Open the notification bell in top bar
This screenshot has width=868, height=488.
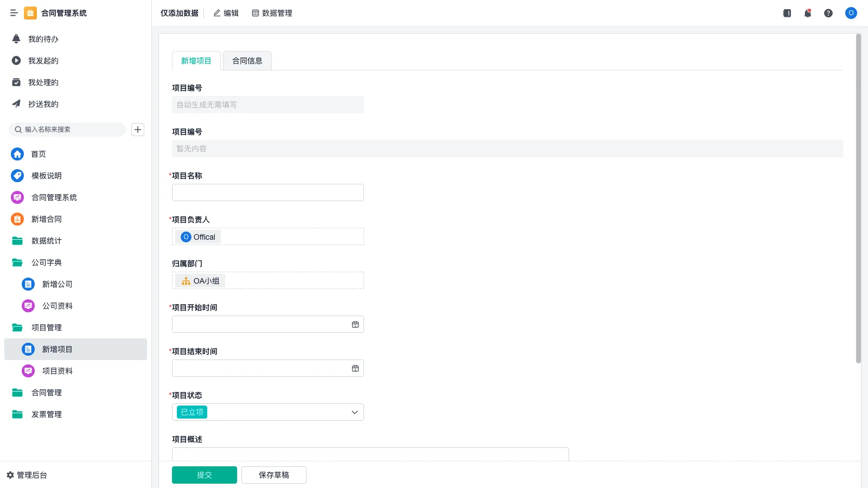pyautogui.click(x=807, y=13)
